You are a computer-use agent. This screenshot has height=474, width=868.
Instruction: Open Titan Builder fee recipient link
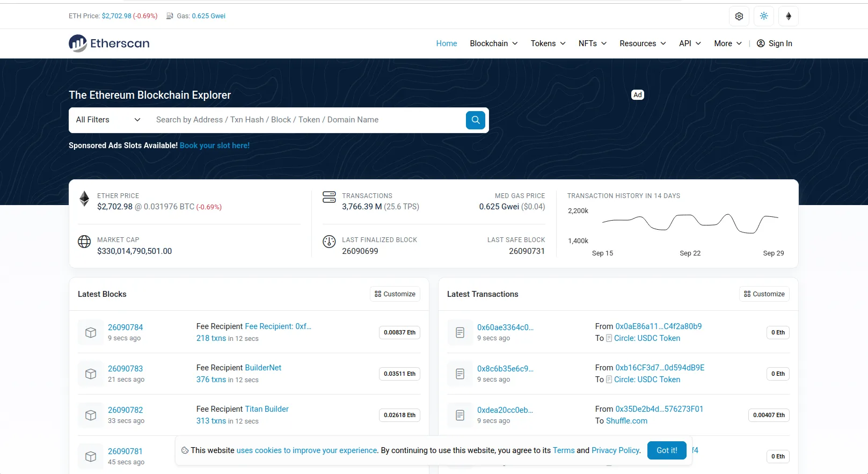click(x=267, y=409)
